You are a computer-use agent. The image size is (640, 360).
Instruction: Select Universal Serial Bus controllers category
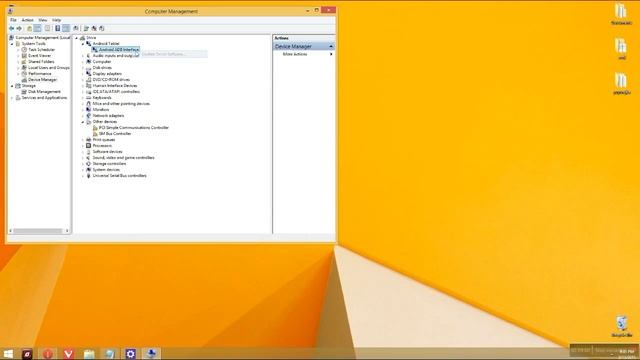pos(119,176)
